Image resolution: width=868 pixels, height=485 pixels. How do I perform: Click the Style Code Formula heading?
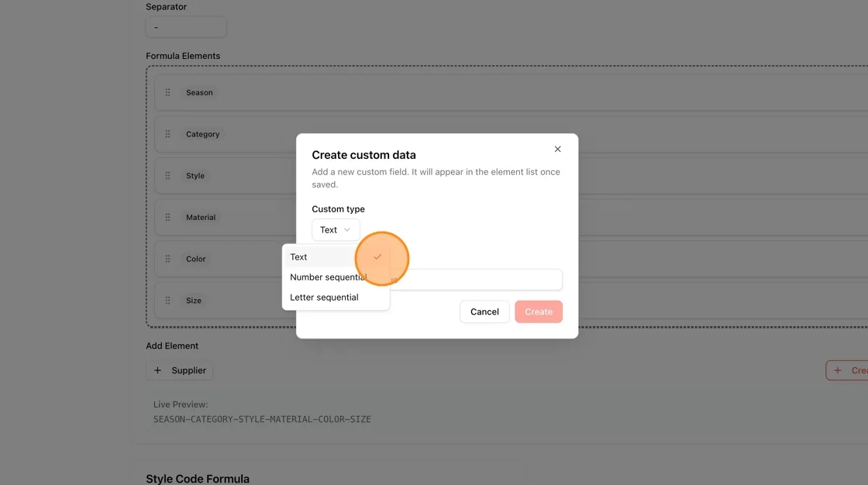(198, 478)
